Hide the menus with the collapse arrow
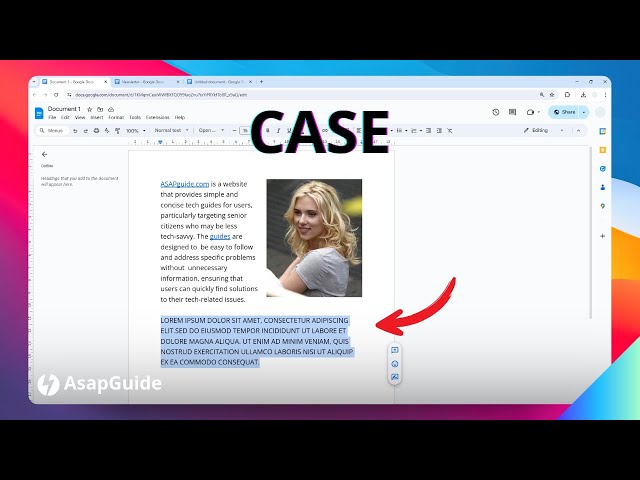 578,131
